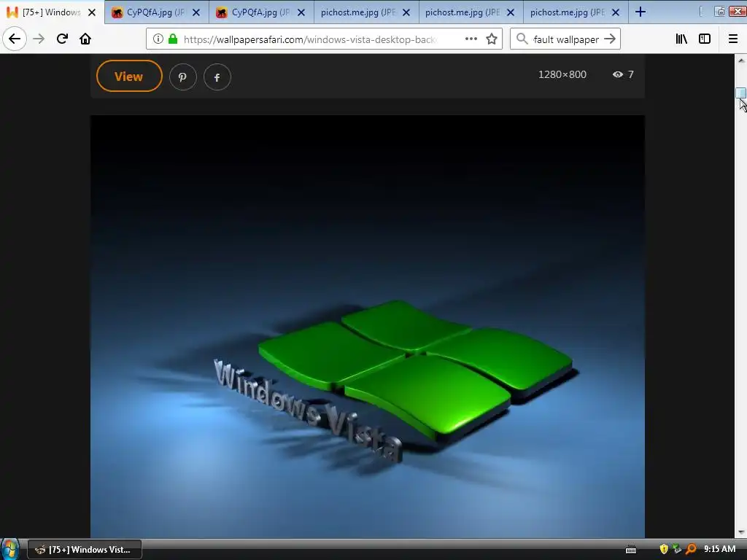
Task: Click the 9:15 AM taskbar clock
Action: click(719, 549)
